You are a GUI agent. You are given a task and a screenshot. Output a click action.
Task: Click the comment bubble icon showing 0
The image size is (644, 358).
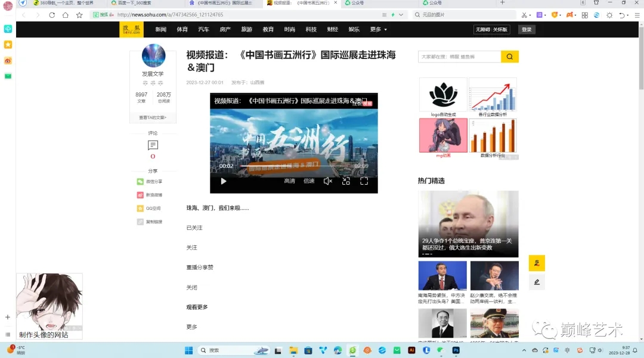point(153,146)
